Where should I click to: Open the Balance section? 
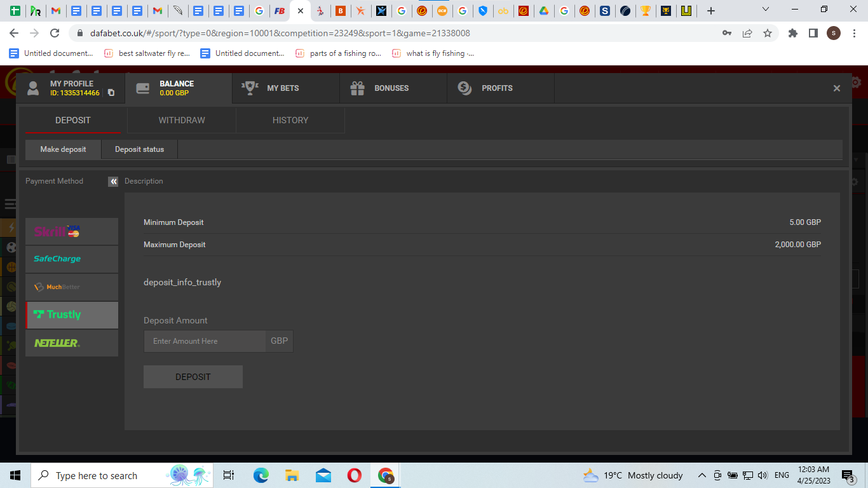click(x=179, y=88)
